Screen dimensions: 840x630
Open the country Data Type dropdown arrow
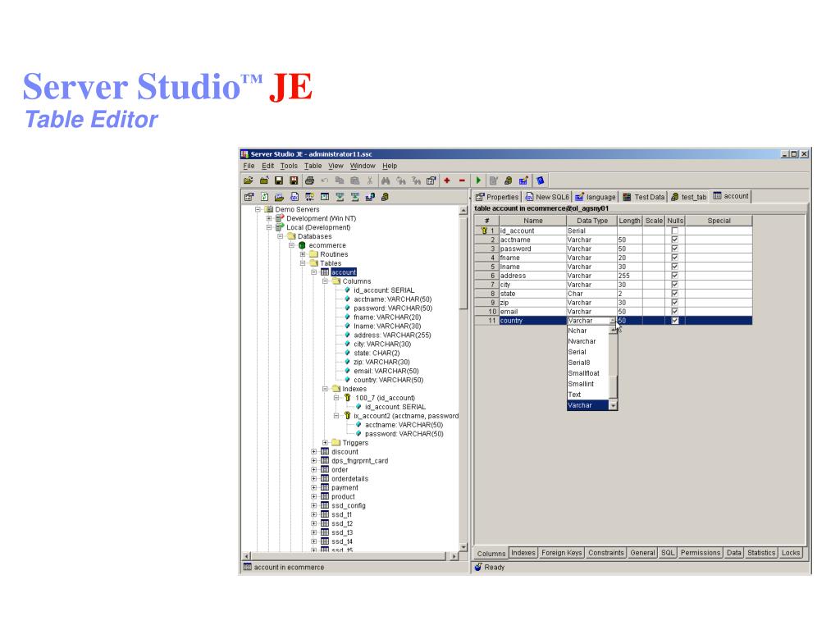click(613, 321)
